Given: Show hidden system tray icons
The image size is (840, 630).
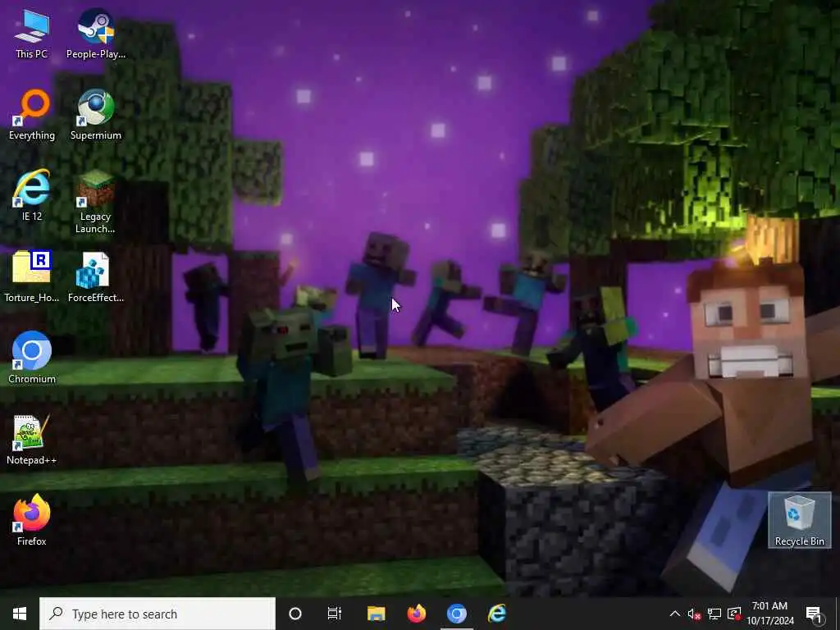Looking at the screenshot, I should click(x=675, y=614).
